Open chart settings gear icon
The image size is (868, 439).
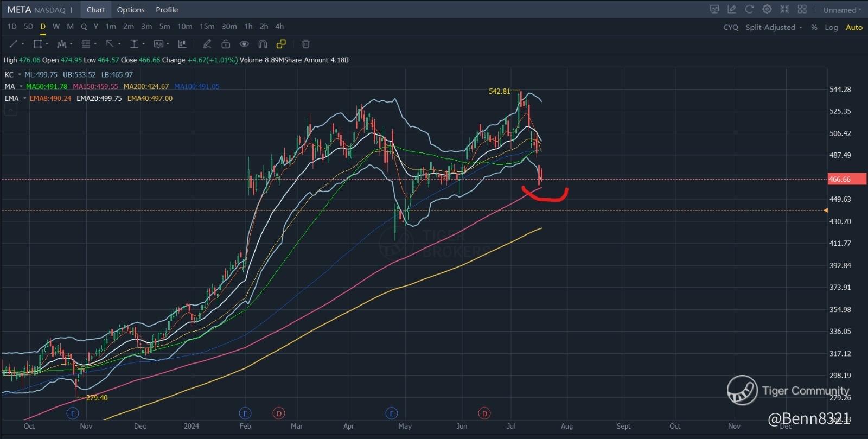coord(767,9)
